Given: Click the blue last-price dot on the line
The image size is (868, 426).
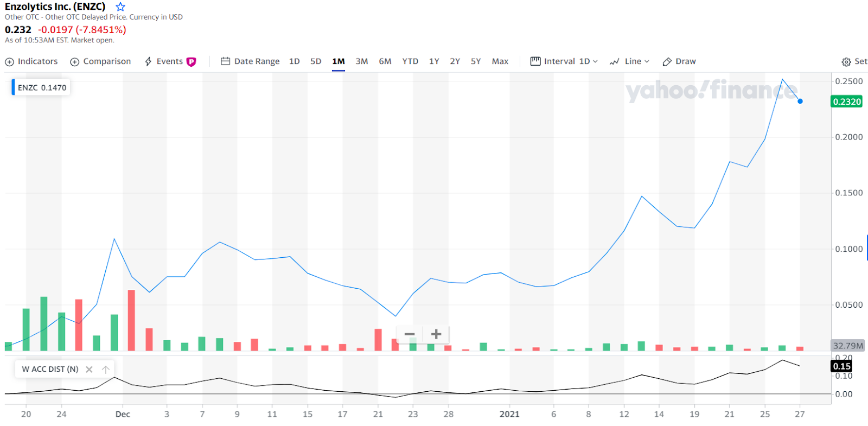Looking at the screenshot, I should click(x=800, y=101).
